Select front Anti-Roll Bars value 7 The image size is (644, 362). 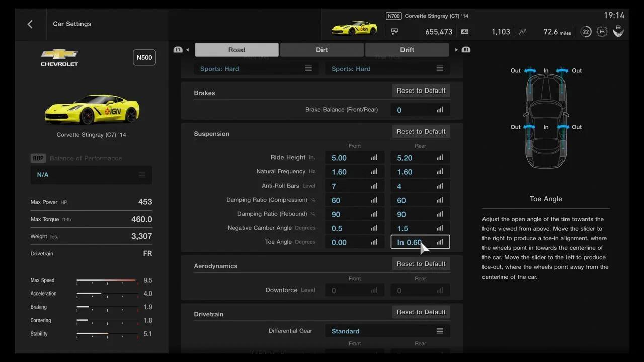(355, 186)
